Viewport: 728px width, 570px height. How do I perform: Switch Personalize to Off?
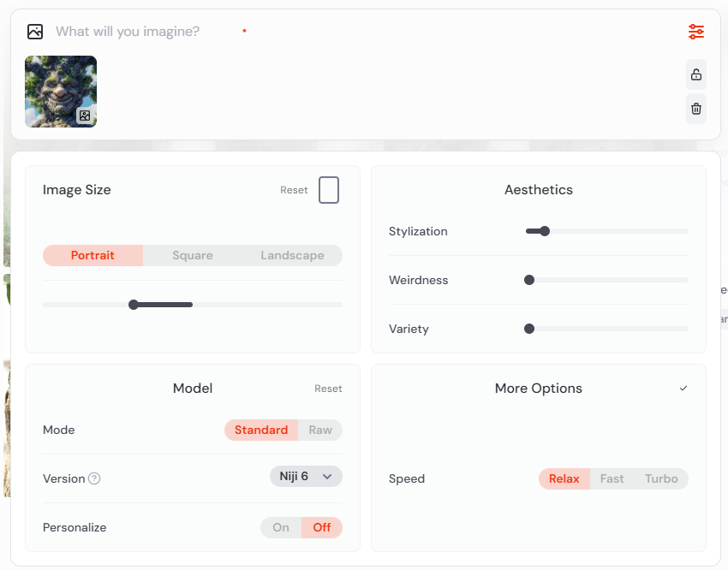tap(322, 527)
